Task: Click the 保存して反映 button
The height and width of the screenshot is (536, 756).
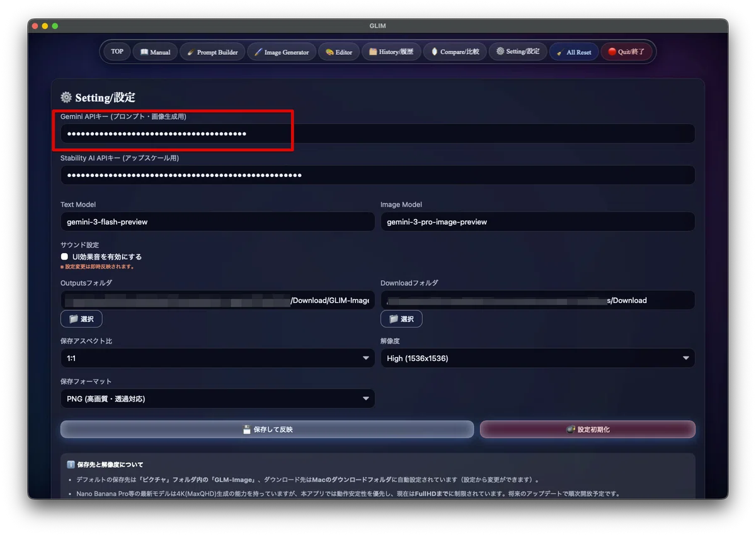Action: pyautogui.click(x=267, y=430)
